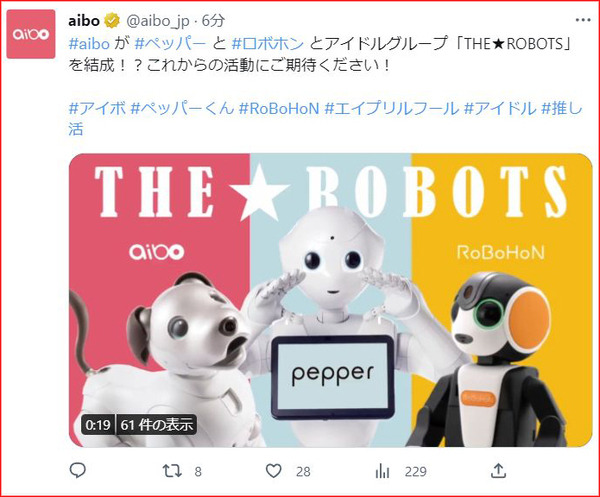Viewport: 600px width, 497px height.
Task: Open the #エイプリルフール hashtag
Action: 391,108
